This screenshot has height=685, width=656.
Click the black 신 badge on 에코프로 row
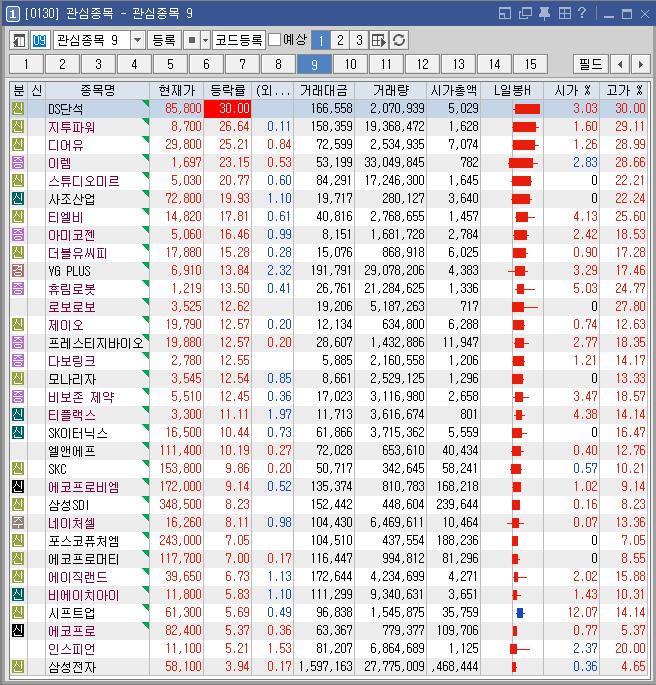coord(18,630)
